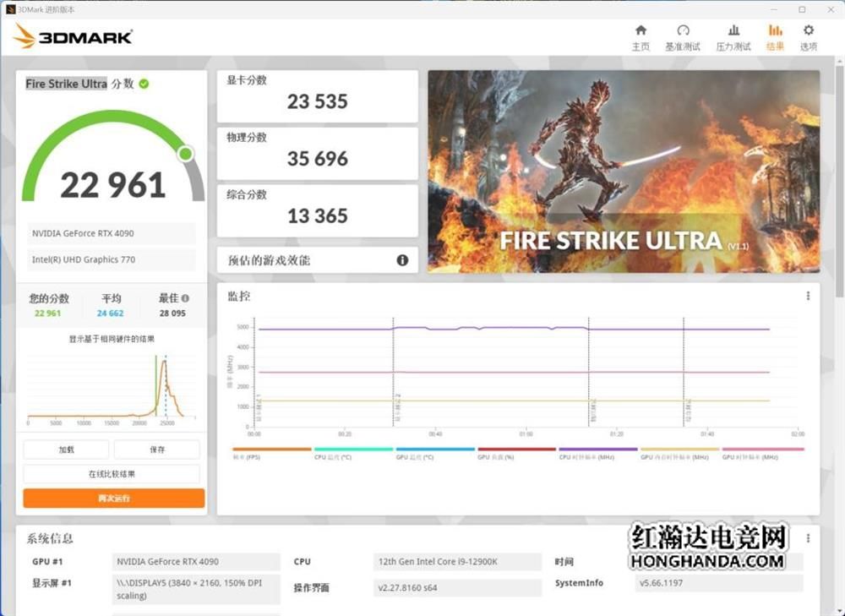The width and height of the screenshot is (845, 616).
Task: Open the three-dot menu of the 监控 panel
Action: [x=808, y=296]
